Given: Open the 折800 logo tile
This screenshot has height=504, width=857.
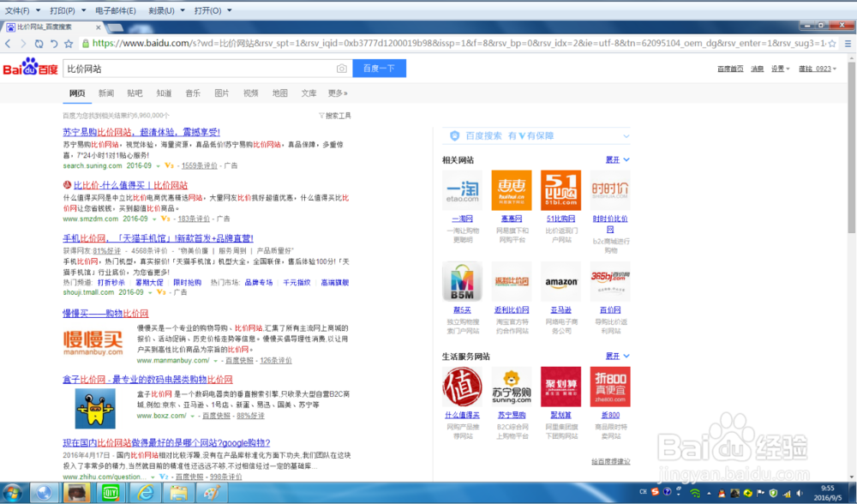Looking at the screenshot, I should coord(610,387).
